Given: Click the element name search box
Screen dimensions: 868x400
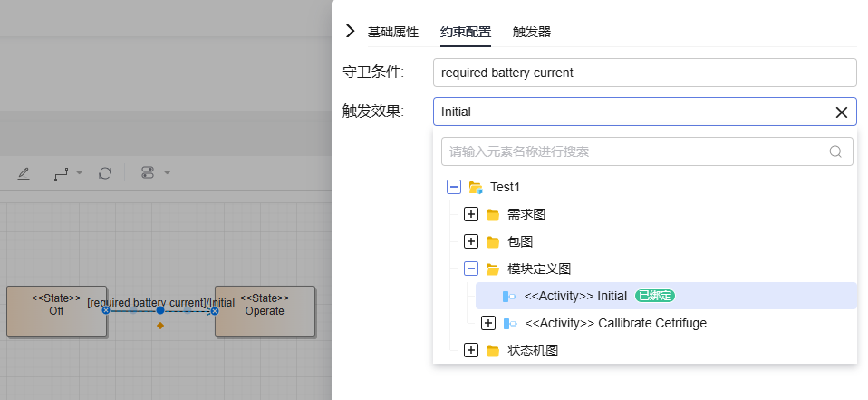Looking at the screenshot, I should tap(634, 151).
